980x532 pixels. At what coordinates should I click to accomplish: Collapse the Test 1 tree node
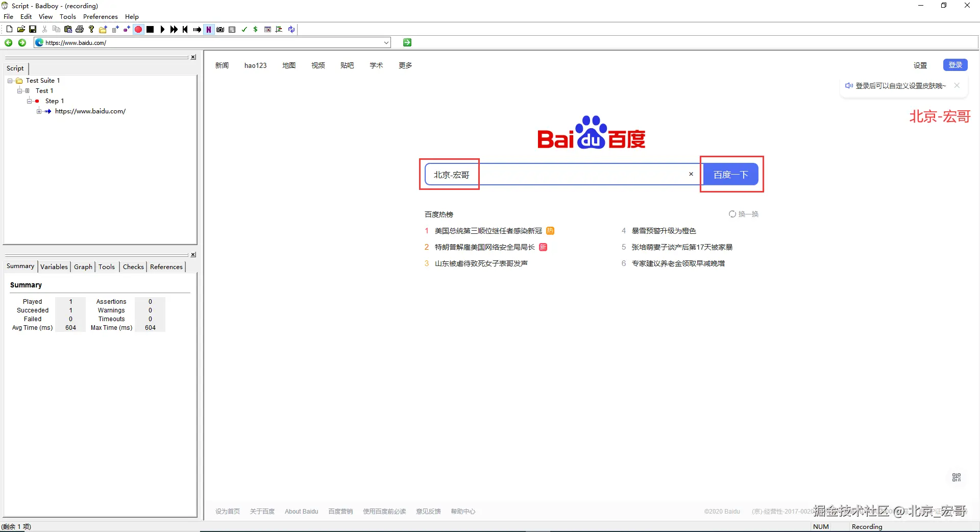[x=19, y=91]
